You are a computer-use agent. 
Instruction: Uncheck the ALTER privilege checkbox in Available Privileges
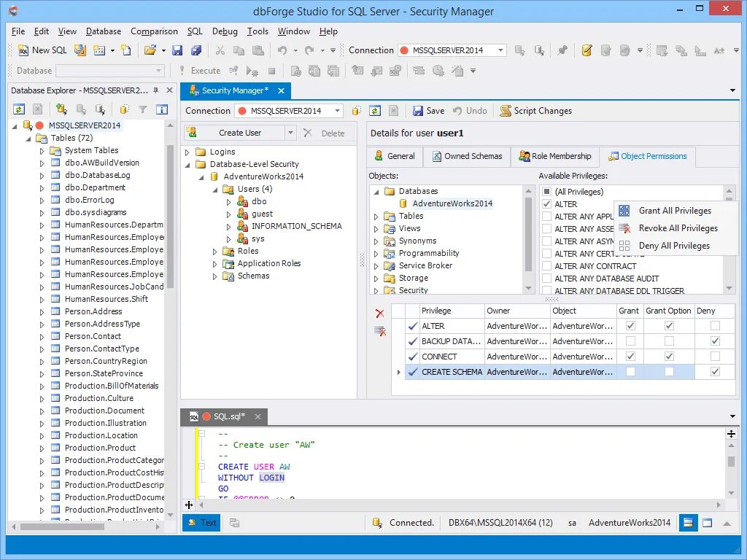click(547, 204)
